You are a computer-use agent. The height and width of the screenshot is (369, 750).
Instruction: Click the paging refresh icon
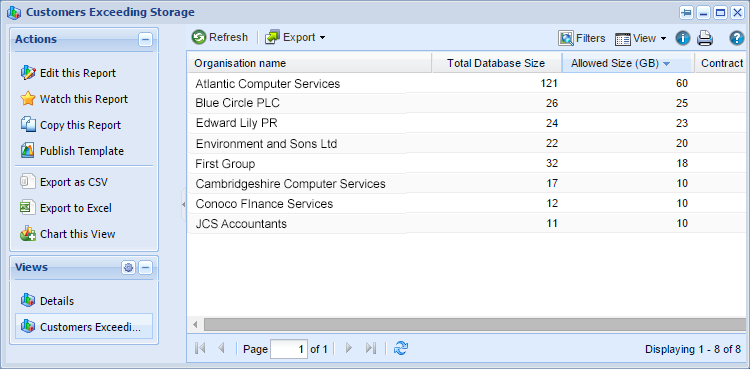coord(400,348)
